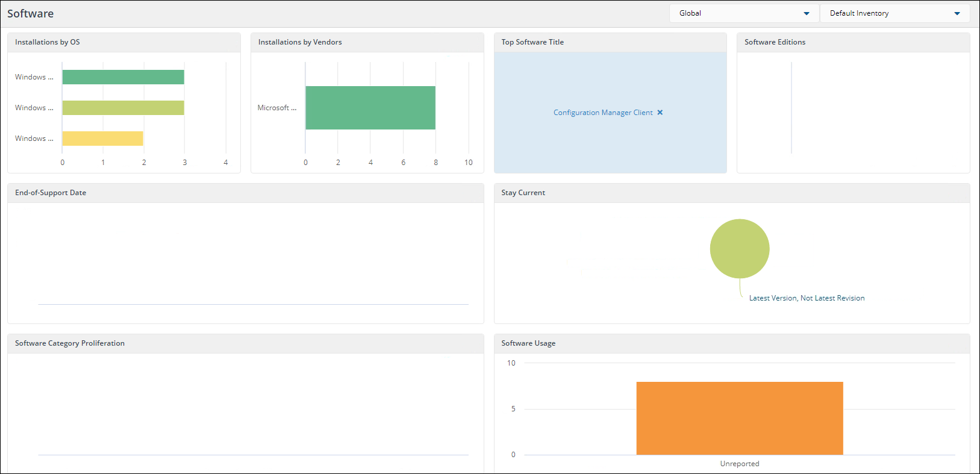Image resolution: width=980 pixels, height=474 pixels.
Task: Select the Installations by Vendors panel header
Action: point(300,42)
